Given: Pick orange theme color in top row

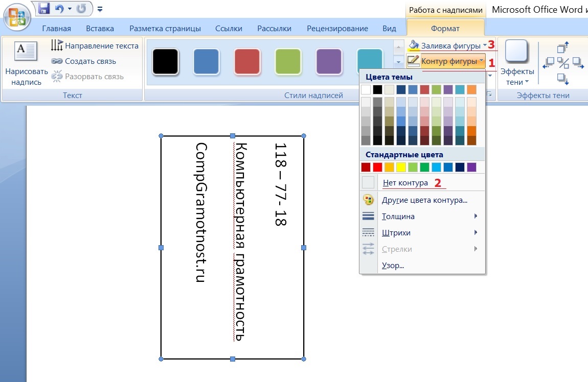Looking at the screenshot, I should coord(472,89).
